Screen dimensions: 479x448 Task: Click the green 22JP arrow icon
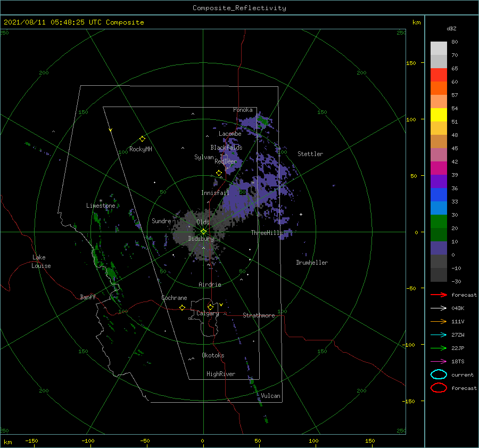coord(439,348)
